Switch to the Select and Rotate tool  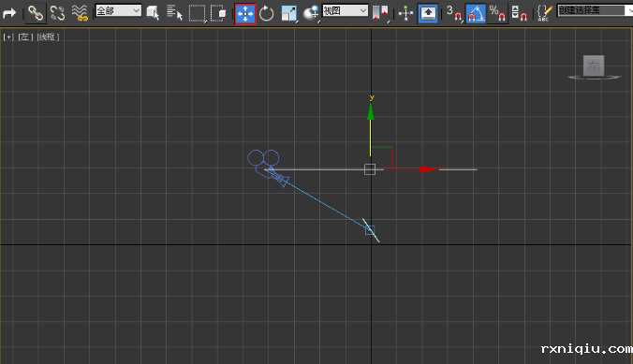tap(267, 14)
